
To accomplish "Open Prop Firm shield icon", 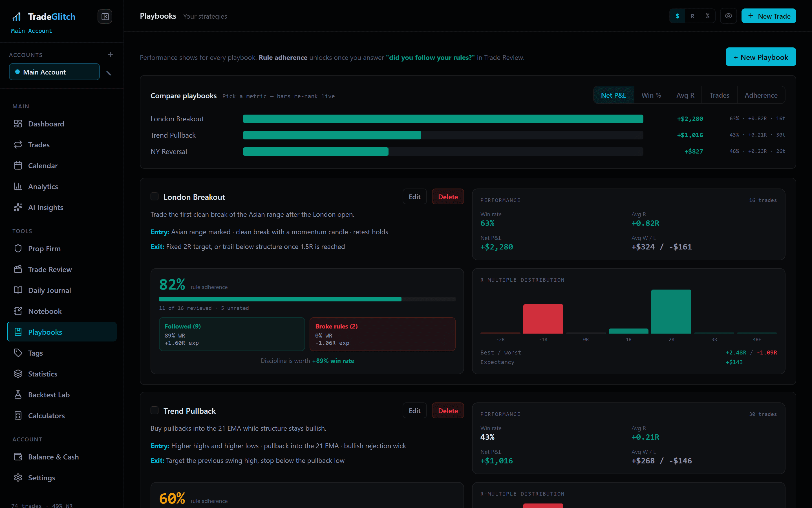I will (18, 248).
